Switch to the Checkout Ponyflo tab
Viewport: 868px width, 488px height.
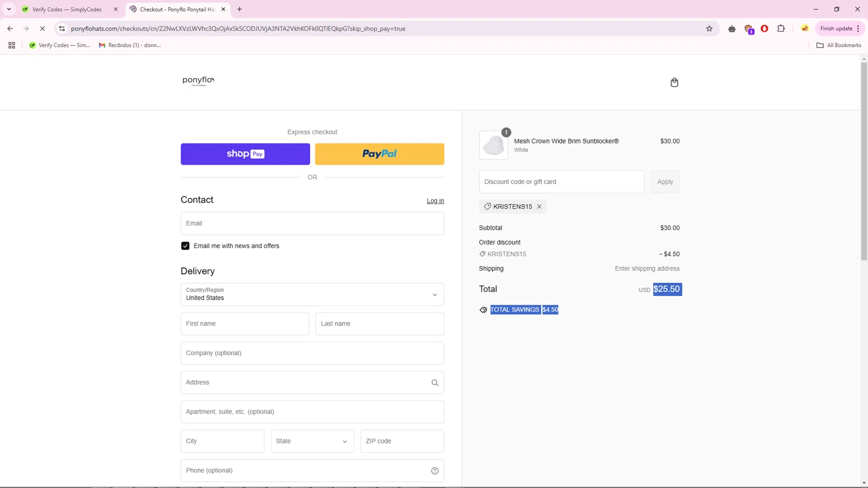click(x=176, y=9)
